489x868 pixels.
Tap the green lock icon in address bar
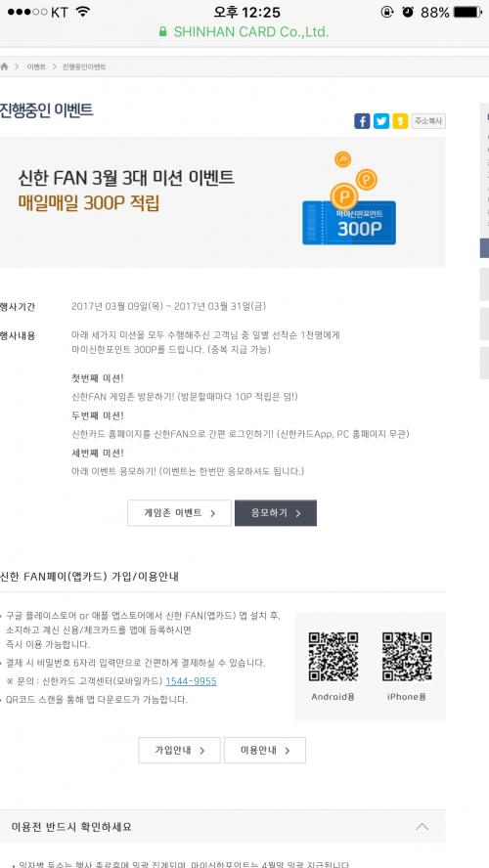click(162, 31)
